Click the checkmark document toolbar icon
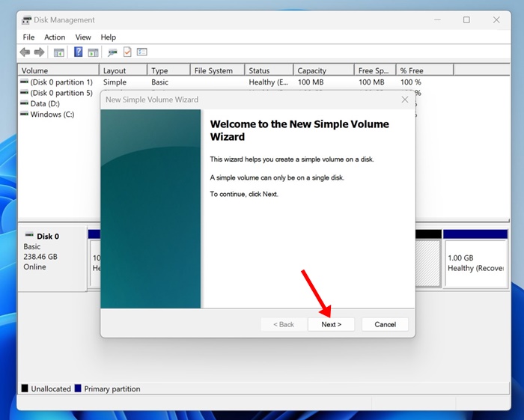This screenshot has width=524, height=420. (127, 52)
